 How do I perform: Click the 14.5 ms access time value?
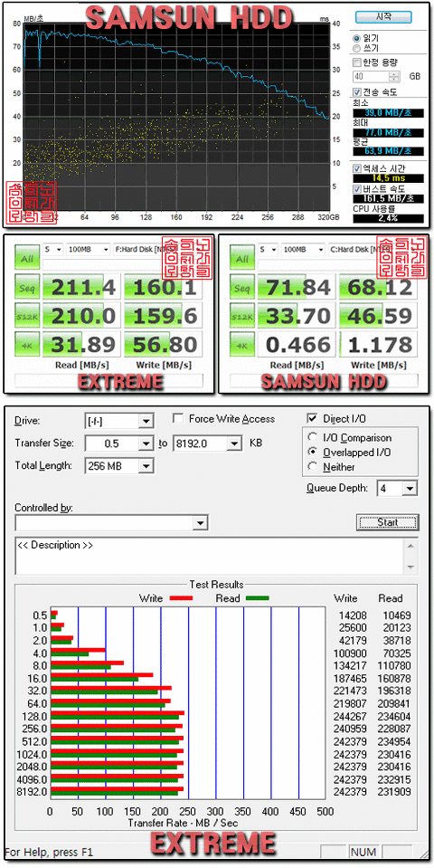coord(387,178)
